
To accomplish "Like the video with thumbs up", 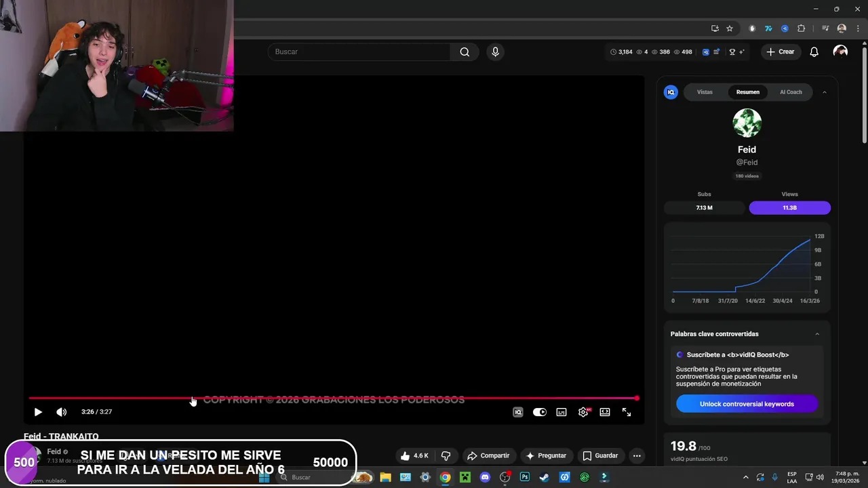I will click(414, 456).
